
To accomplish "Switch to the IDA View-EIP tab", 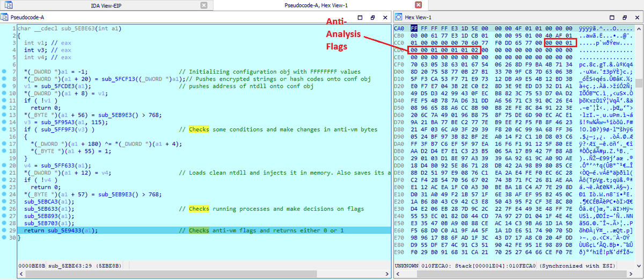I will (x=105, y=5).
